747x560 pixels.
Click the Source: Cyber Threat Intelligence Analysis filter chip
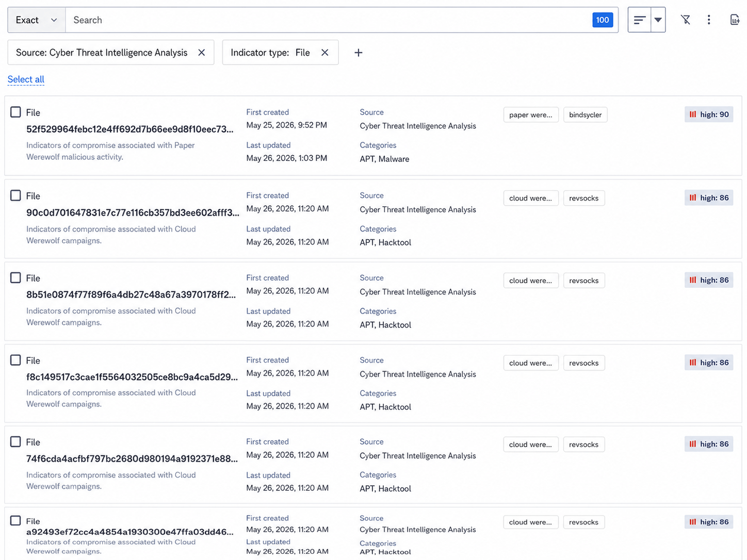[x=111, y=53]
